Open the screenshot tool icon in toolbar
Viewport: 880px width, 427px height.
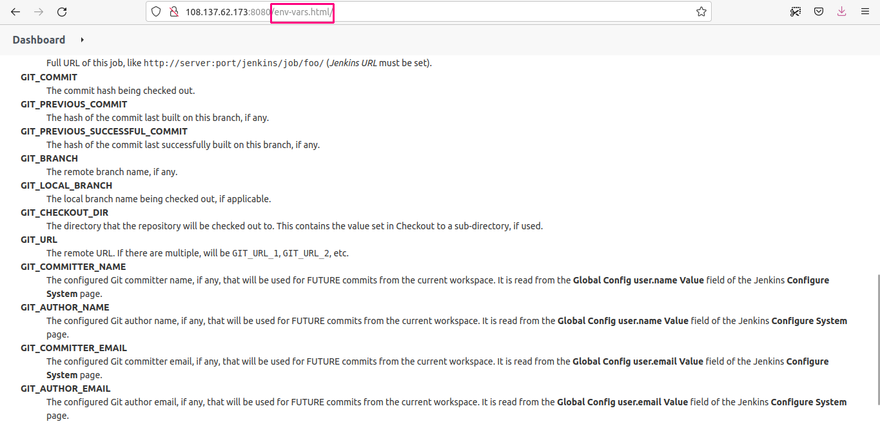point(795,12)
